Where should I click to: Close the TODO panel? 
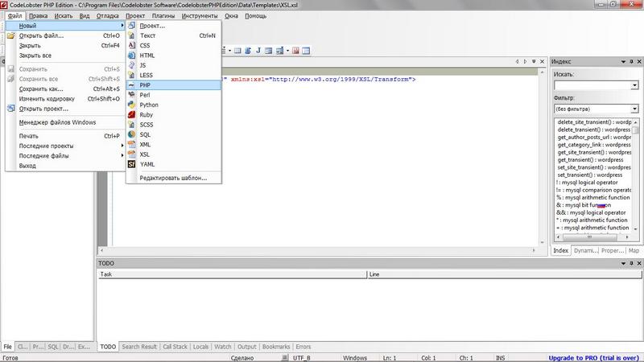click(639, 263)
